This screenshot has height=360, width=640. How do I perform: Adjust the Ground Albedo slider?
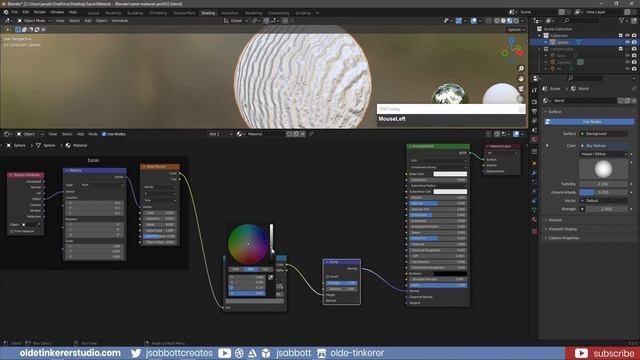point(603,192)
